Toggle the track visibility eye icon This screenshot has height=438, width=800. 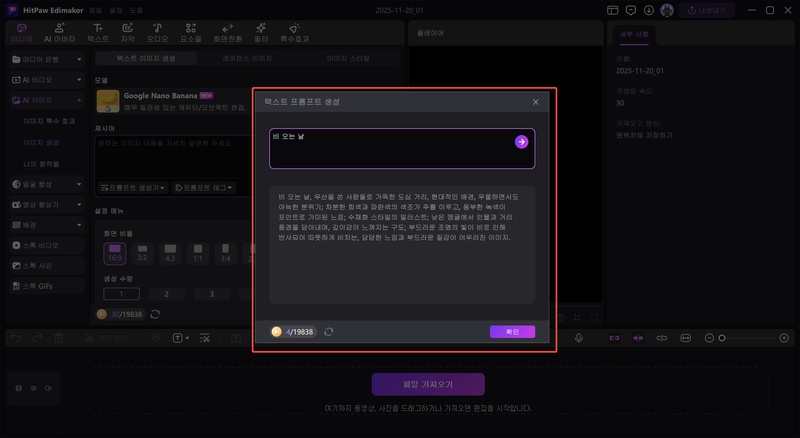pos(34,388)
